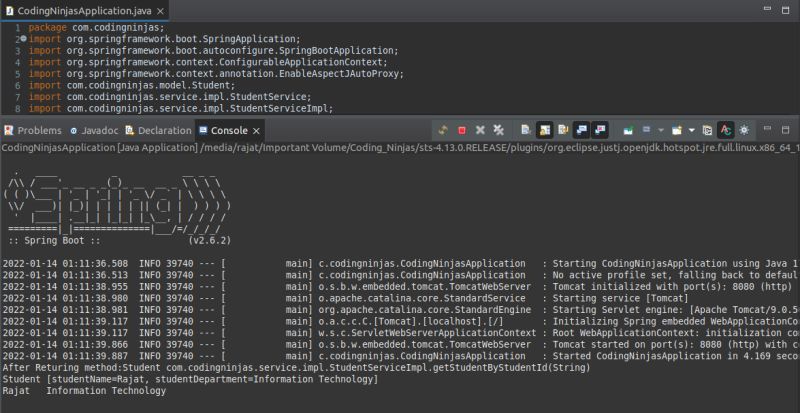Maximize the editor area
Viewport: 800px width, 413px height.
coord(786,9)
